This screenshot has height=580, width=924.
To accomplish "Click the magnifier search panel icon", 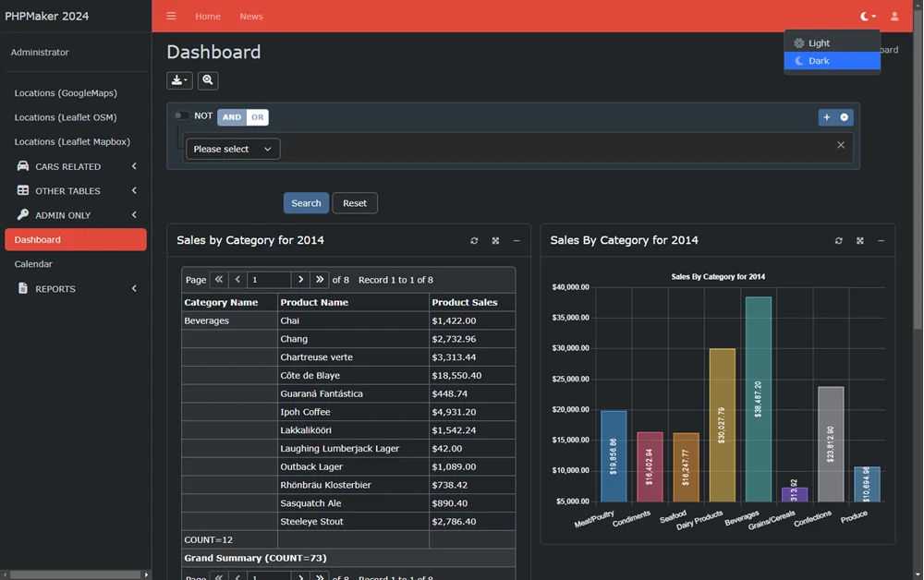I will tap(207, 80).
